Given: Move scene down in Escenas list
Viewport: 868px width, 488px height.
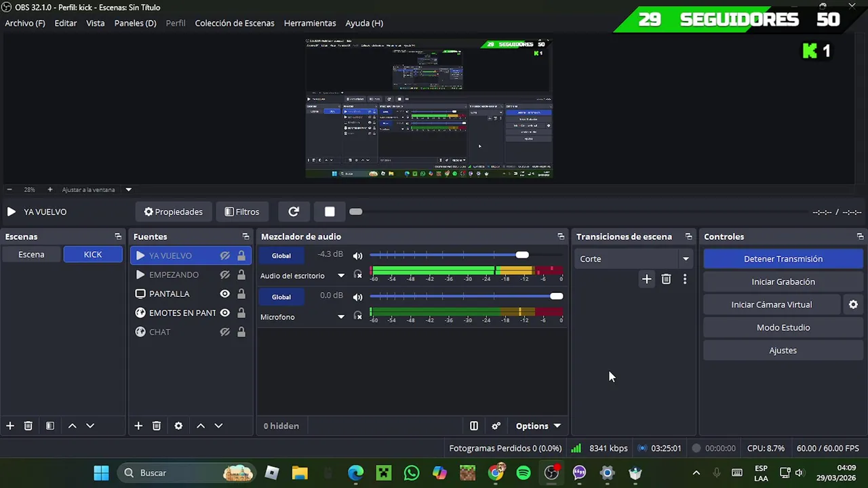Looking at the screenshot, I should coord(90,426).
